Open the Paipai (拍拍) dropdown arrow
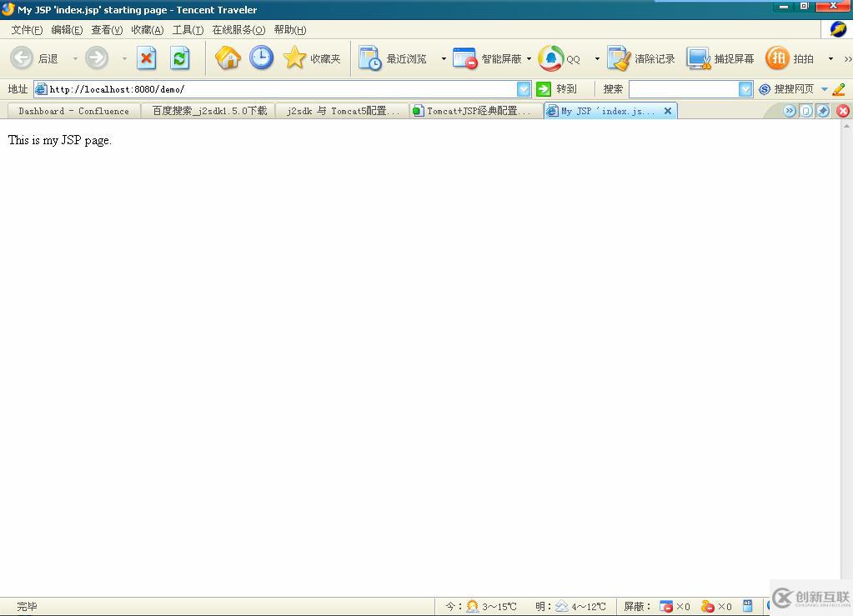Viewport: 853px width, 616px height. (x=830, y=58)
